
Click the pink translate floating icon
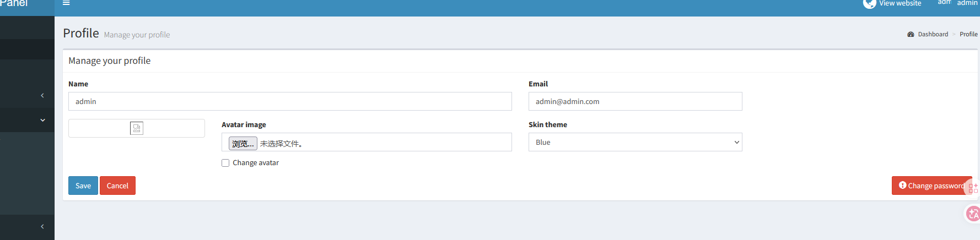[x=973, y=213]
